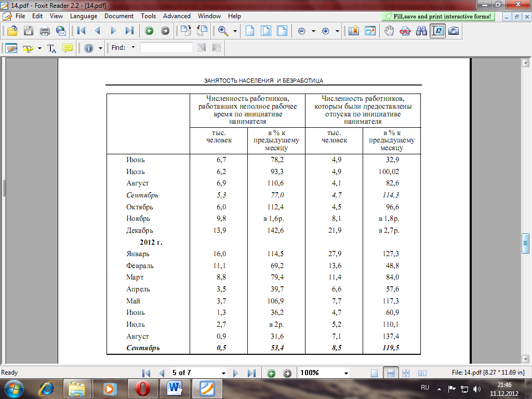Select the Highlight text tool

pyautogui.click(x=28, y=48)
